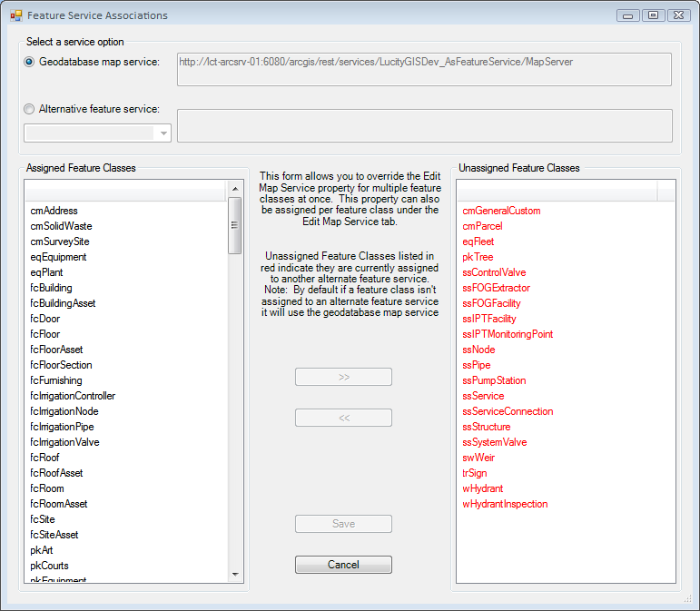Viewport: 700px width, 611px height.
Task: Select fcIrrigationPipe in assigned list
Action: click(x=62, y=427)
